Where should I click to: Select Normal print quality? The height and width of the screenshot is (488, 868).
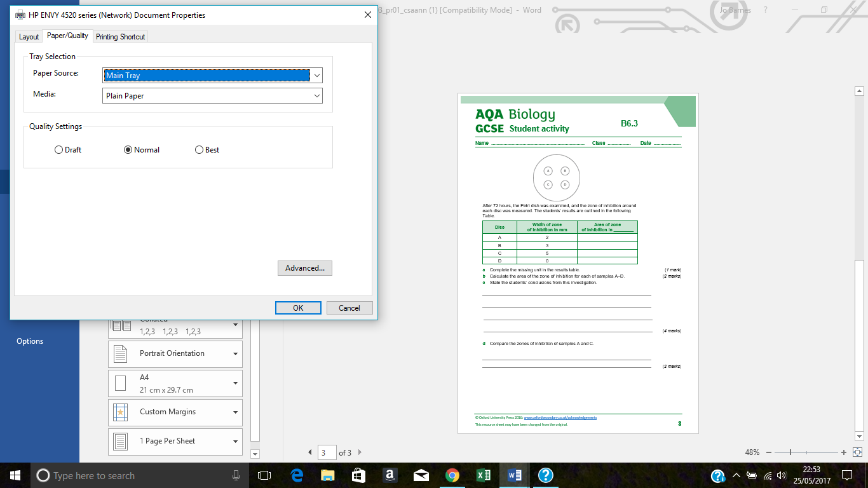[128, 150]
